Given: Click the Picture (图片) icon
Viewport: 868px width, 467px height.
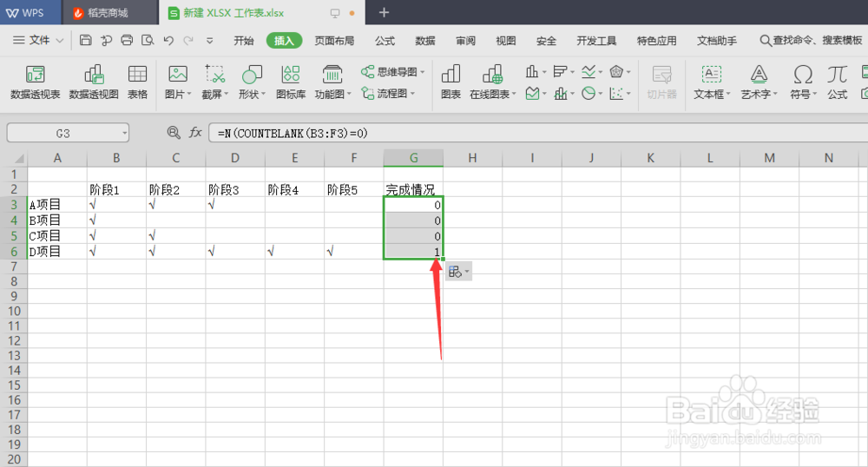Looking at the screenshot, I should coord(177,74).
